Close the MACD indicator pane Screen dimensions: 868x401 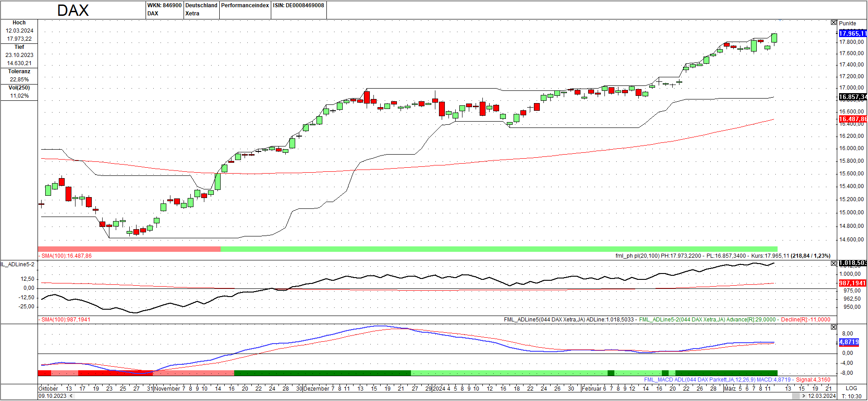point(834,327)
